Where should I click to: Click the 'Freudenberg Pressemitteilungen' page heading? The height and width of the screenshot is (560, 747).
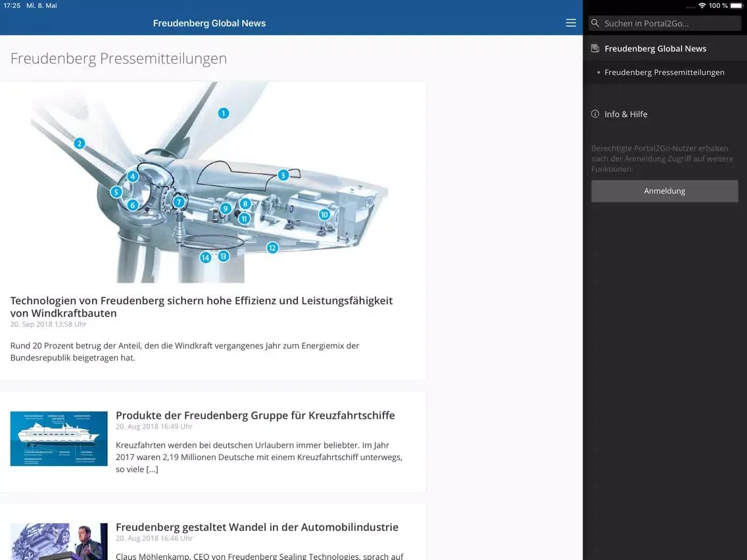118,58
